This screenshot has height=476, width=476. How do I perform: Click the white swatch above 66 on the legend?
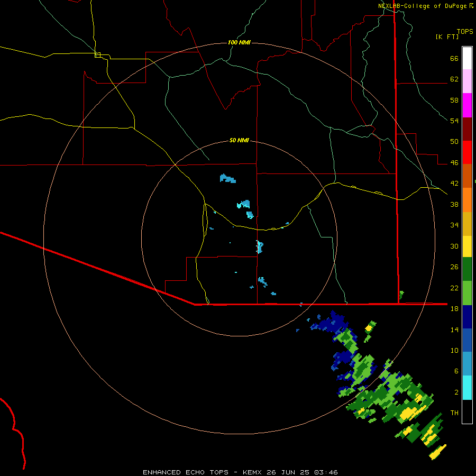pos(467,58)
